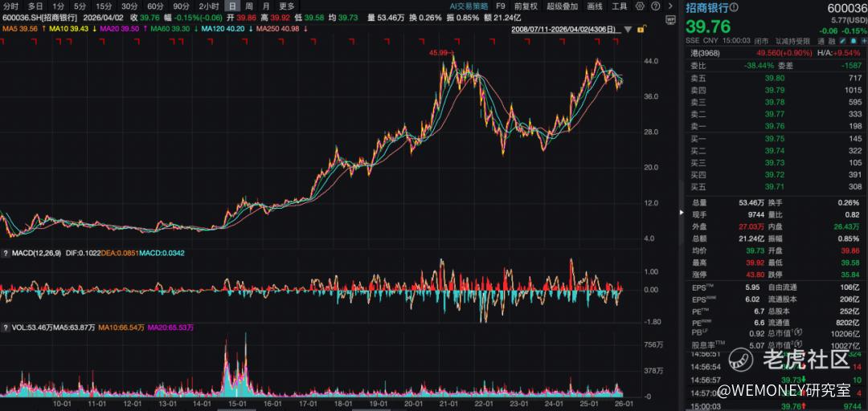Click the 融 tag in quote header
868x411 pixels.
(x=832, y=41)
